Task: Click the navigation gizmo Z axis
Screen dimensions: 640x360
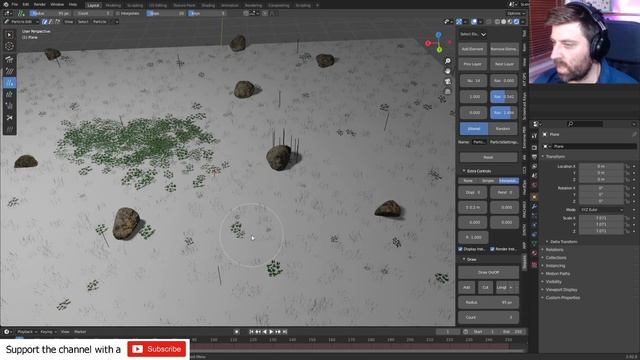Action: (x=438, y=35)
